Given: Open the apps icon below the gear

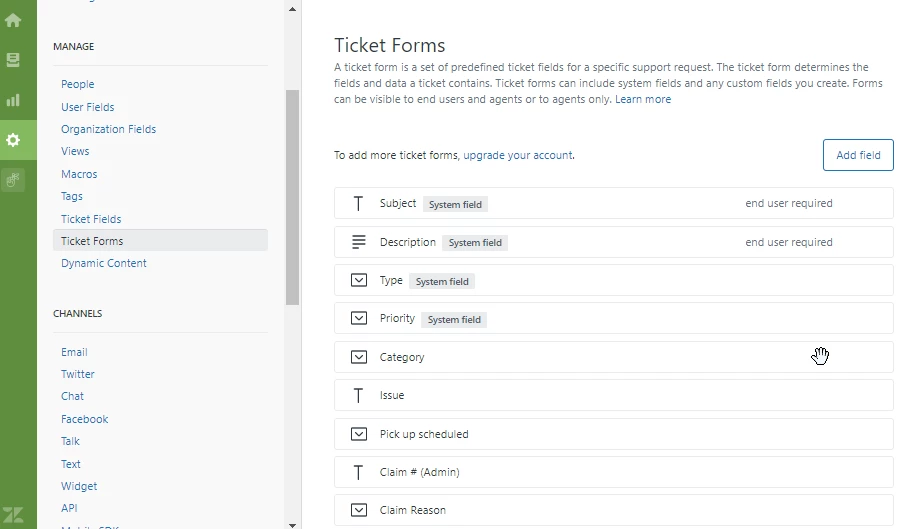Looking at the screenshot, I should tap(13, 180).
